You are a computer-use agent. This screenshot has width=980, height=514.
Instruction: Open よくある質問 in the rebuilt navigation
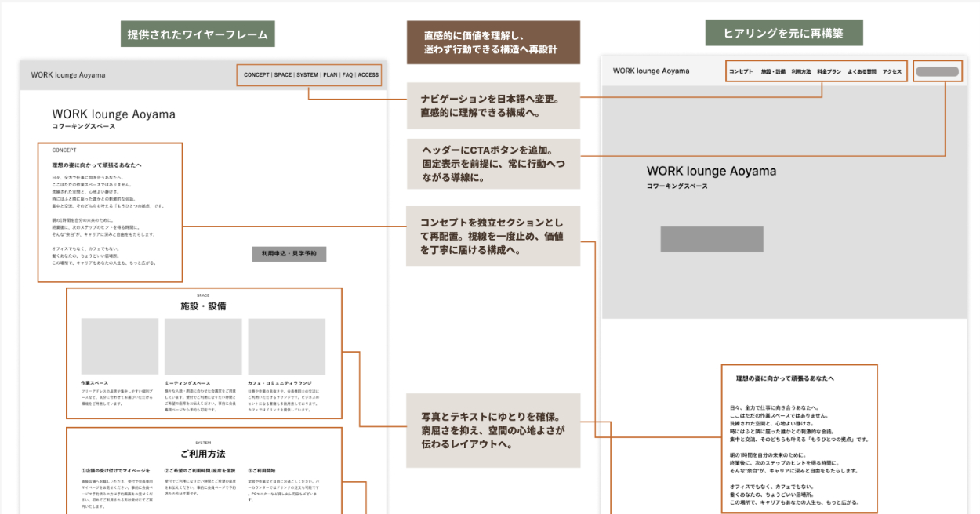(x=862, y=71)
